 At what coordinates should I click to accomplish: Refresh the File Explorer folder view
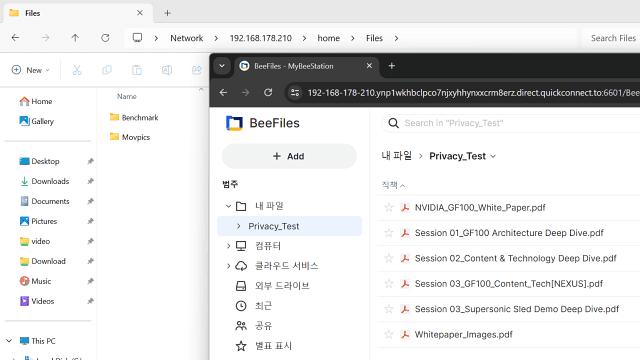pyautogui.click(x=105, y=38)
